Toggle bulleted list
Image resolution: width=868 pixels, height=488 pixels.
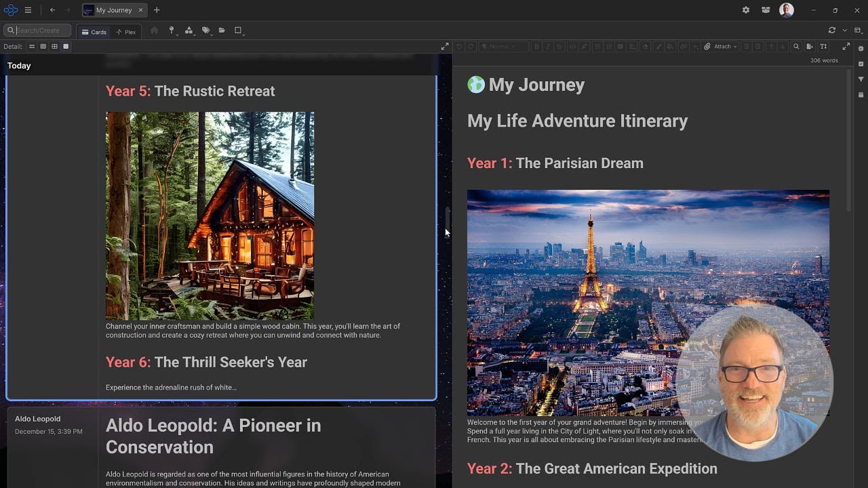pyautogui.click(x=597, y=47)
